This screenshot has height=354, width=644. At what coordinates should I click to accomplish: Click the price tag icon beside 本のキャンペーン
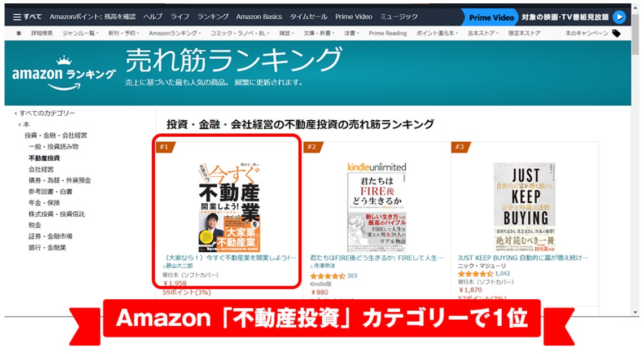point(616,33)
